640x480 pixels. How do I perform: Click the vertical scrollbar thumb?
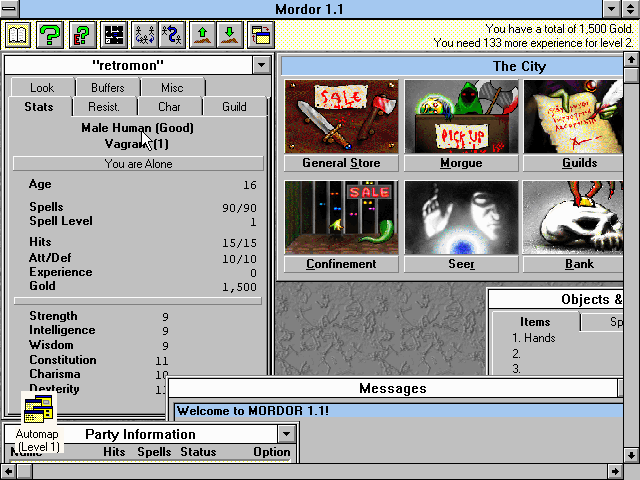pyautogui.click(x=631, y=76)
